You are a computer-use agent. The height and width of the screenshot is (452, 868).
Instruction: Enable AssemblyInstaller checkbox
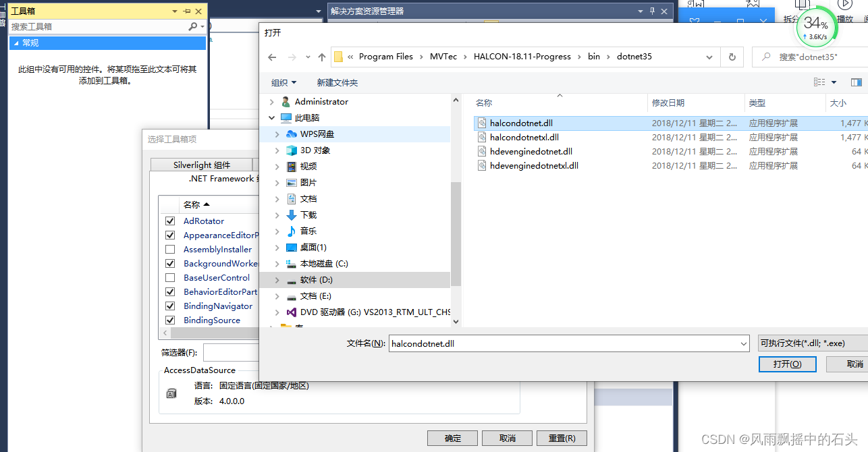(170, 250)
